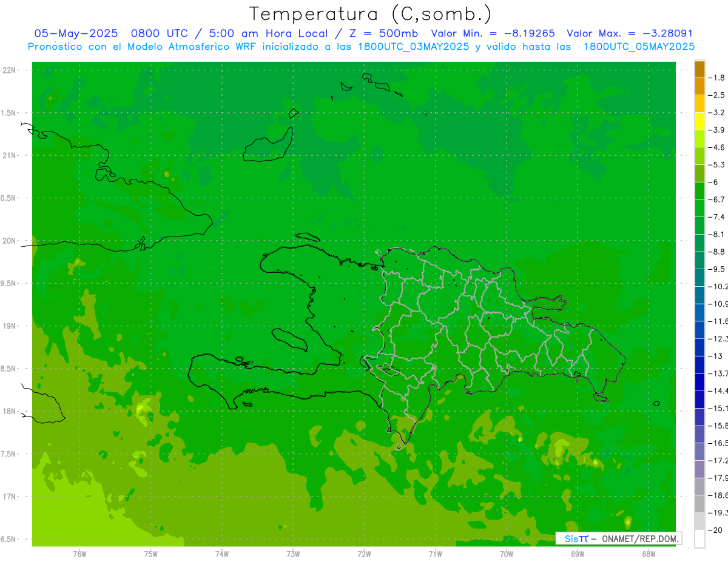Click the '74W' longitude label

222,554
